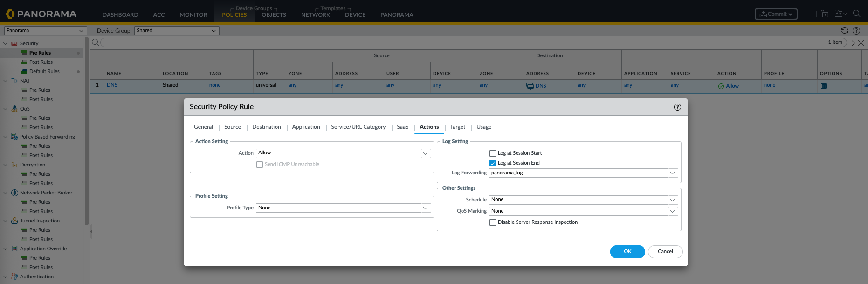Click the config lock icon in top bar
Viewport: 868px width, 284px height.
coord(825,14)
